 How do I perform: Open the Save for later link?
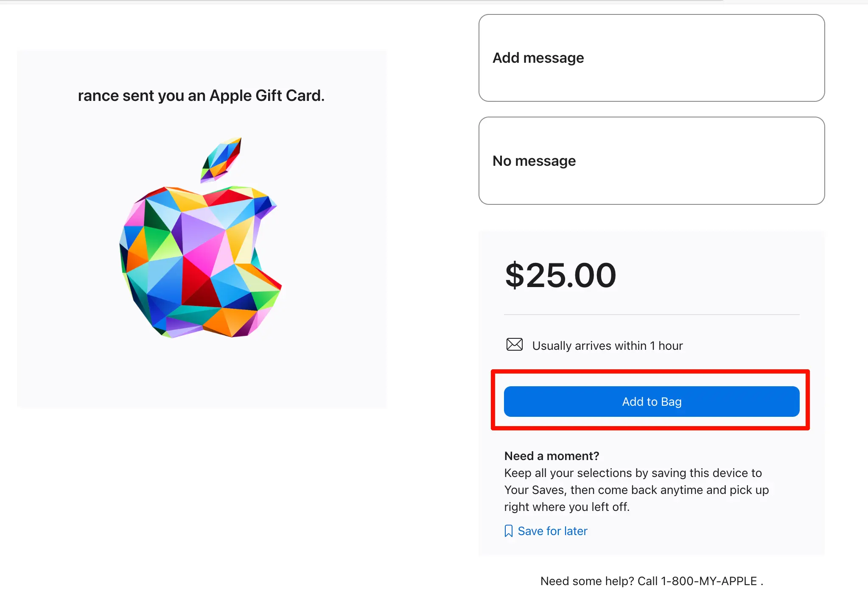552,531
